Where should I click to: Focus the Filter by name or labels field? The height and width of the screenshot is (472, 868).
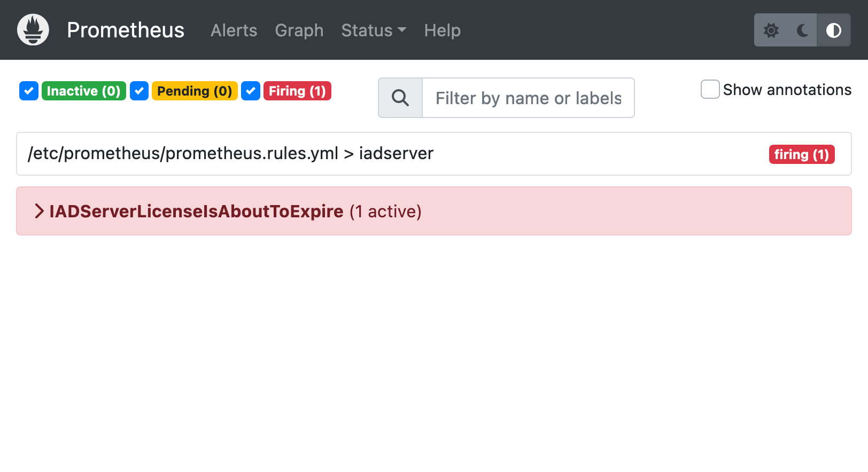click(x=528, y=98)
